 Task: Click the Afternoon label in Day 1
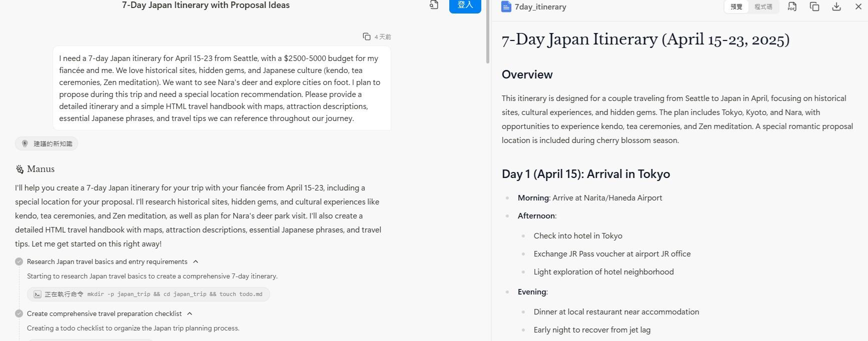click(x=536, y=216)
